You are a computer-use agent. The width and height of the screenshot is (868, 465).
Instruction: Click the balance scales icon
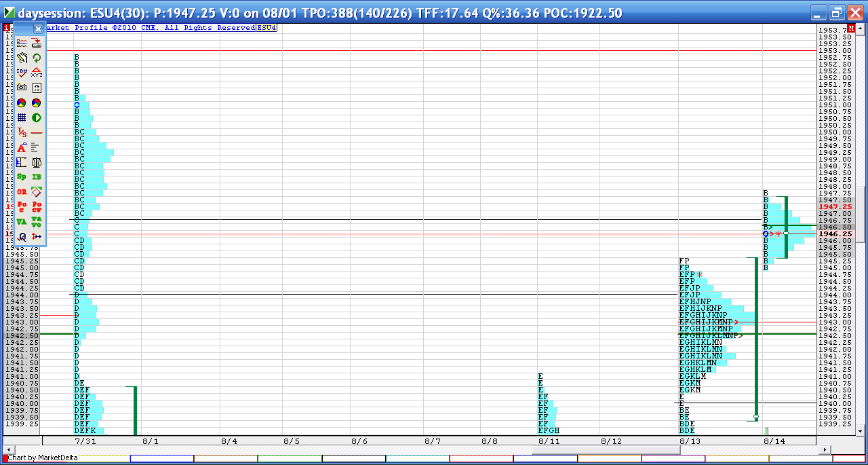(37, 162)
